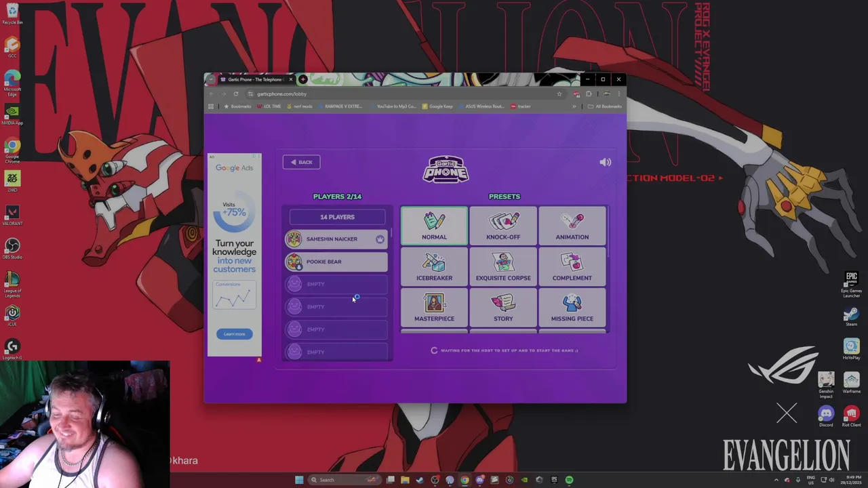Open Genshin Impact desktop shortcut
Image resolution: width=868 pixels, height=488 pixels.
pyautogui.click(x=826, y=385)
